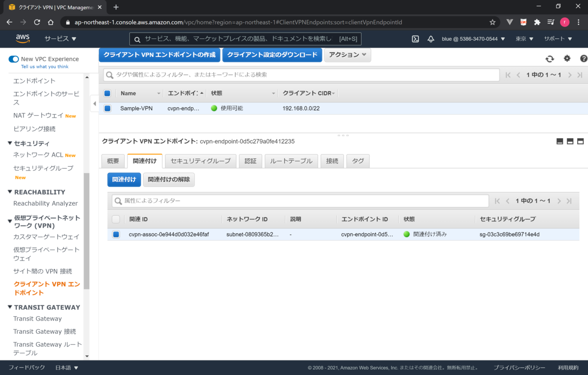Bookmark this page with the star icon
The width and height of the screenshot is (588, 375).
[x=492, y=22]
